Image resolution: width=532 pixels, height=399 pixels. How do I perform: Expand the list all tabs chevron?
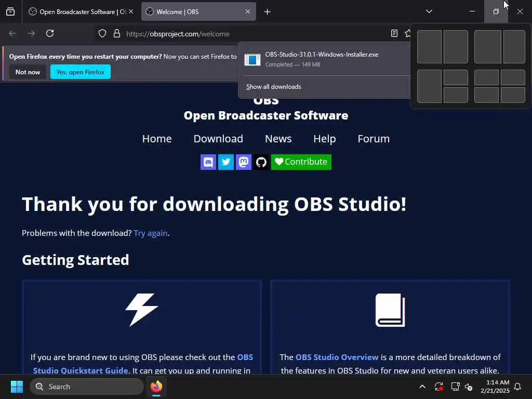pyautogui.click(x=429, y=11)
